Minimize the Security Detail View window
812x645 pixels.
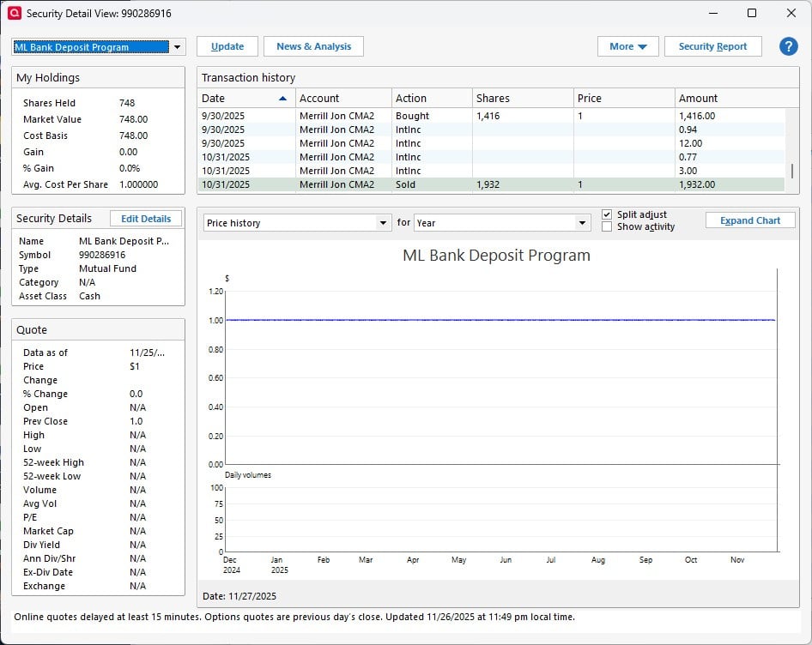(x=712, y=13)
